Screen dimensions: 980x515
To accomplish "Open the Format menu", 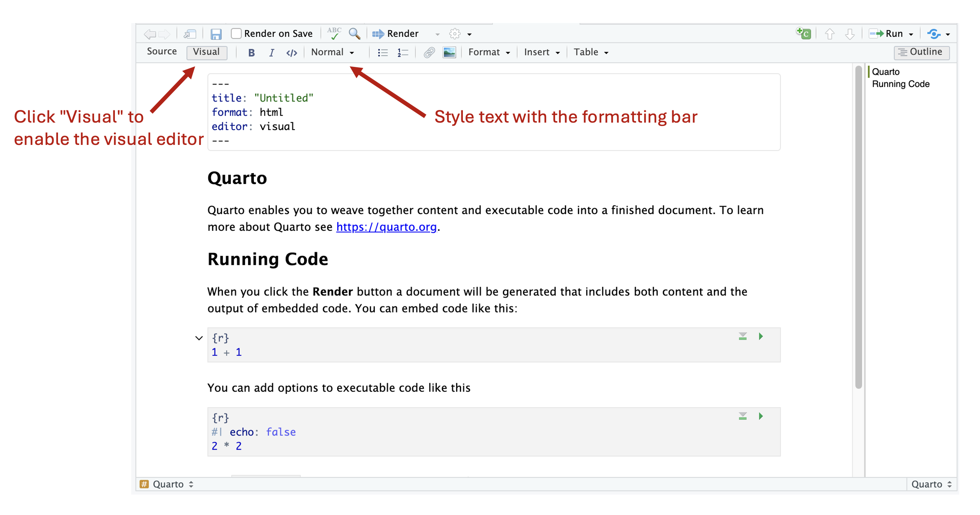I will coord(489,52).
